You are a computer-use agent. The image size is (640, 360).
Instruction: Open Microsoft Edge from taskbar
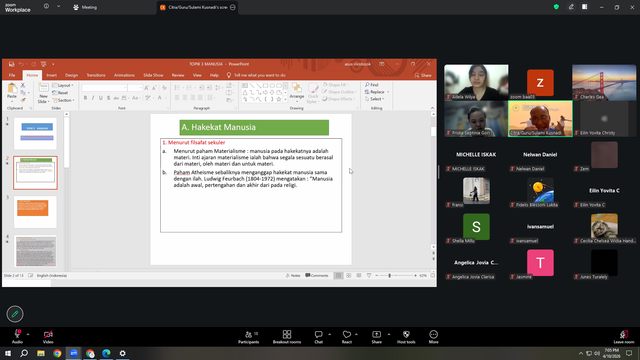[106, 353]
